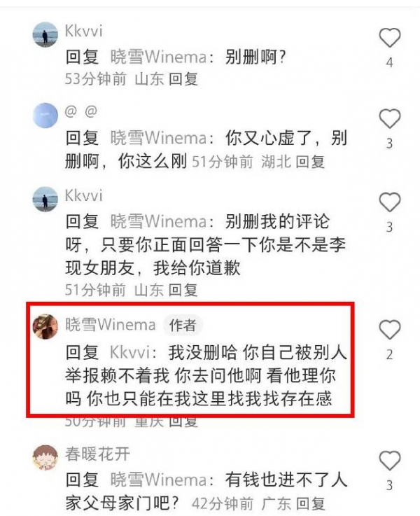This screenshot has width=420, height=516.
Task: Open the Kkvvi username on the first comment
Action: point(84,32)
